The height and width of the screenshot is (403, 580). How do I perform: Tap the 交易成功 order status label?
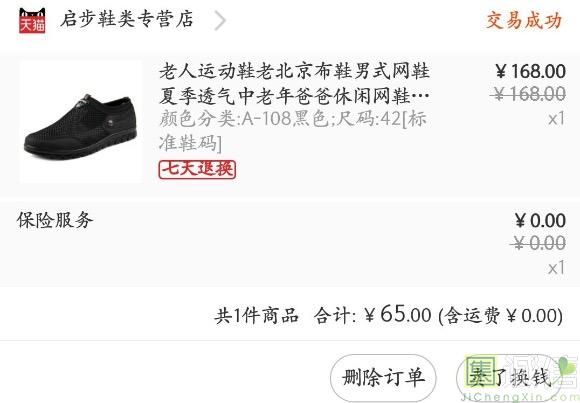tap(524, 20)
